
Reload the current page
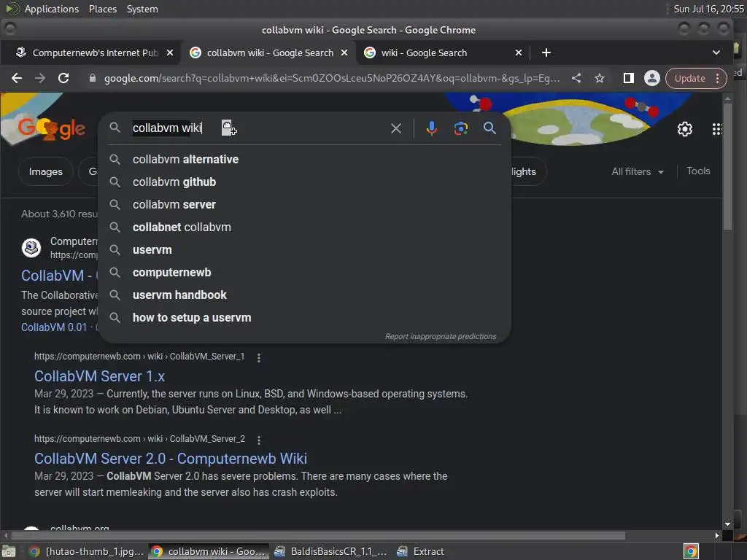63,78
